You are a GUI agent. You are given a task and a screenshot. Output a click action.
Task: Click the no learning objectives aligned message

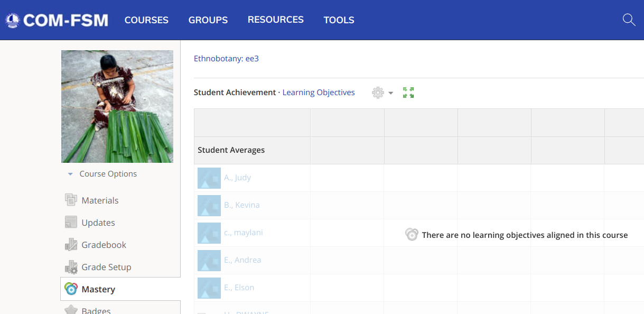[x=525, y=235]
